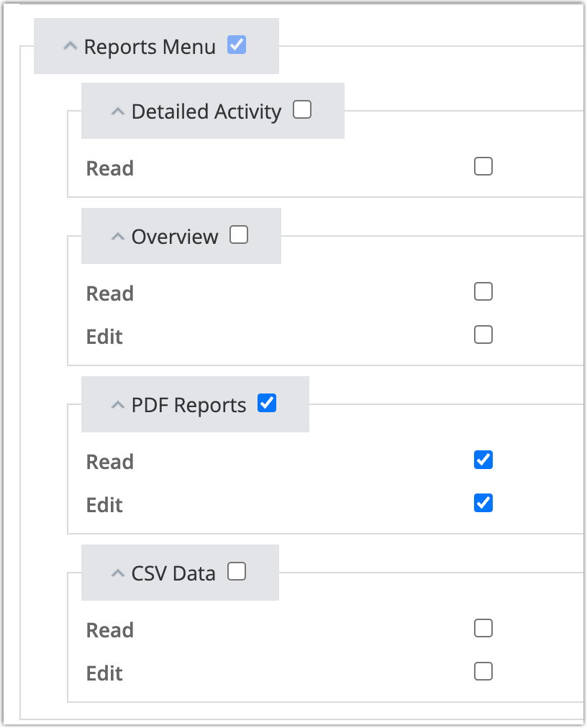Uncheck the Reports Menu checkbox
Screen dimensions: 587x728
237,44
